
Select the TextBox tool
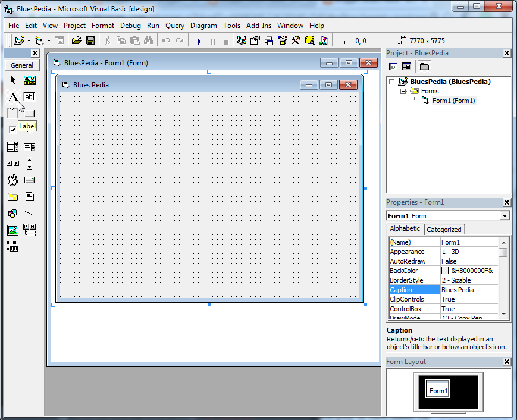29,96
